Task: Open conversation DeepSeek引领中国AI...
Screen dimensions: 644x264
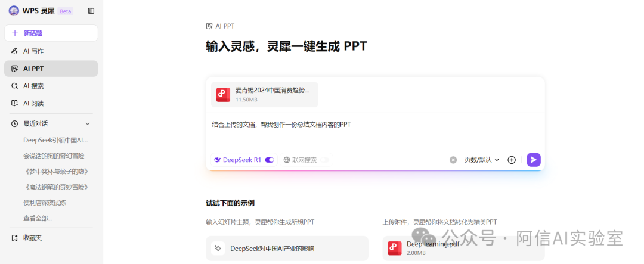Action: click(x=56, y=140)
